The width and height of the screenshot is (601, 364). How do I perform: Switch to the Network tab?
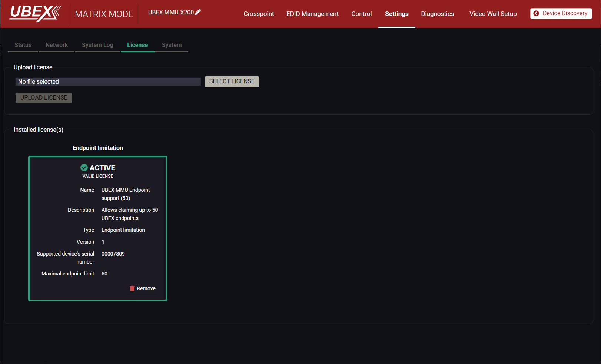coord(57,45)
